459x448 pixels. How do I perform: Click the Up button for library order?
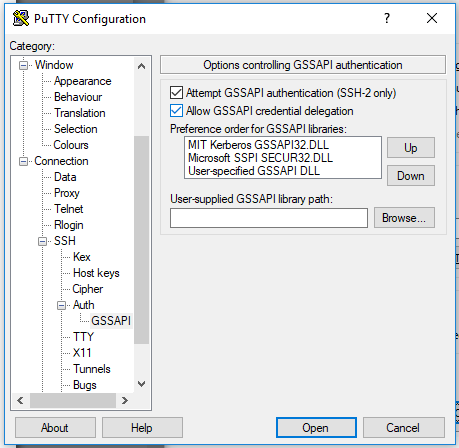point(411,148)
